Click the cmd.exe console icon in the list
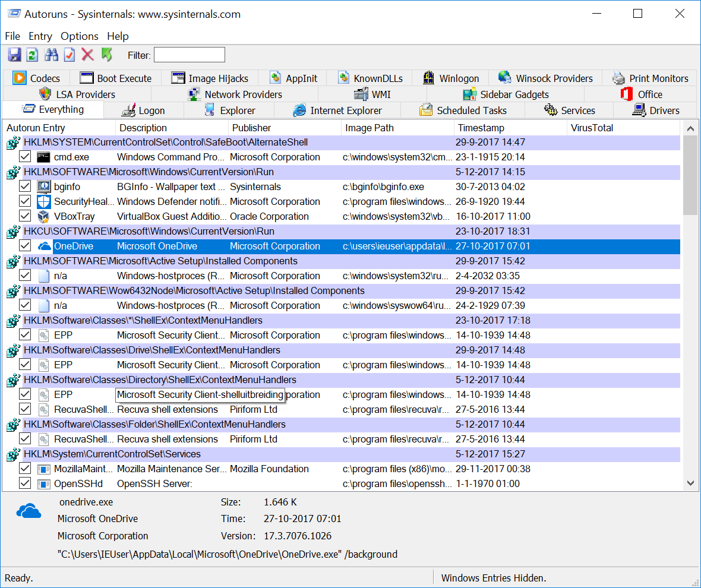Image resolution: width=701 pixels, height=588 pixels. point(43,157)
